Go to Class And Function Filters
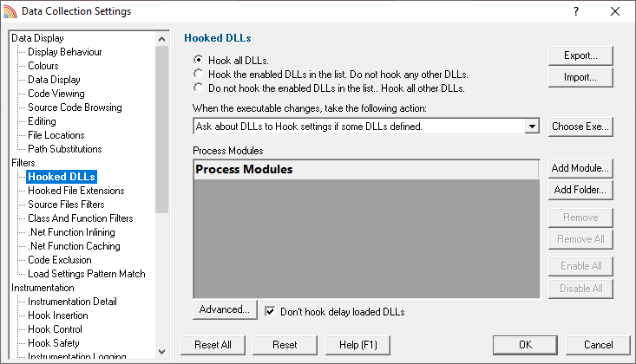The width and height of the screenshot is (636, 364). [x=81, y=218]
